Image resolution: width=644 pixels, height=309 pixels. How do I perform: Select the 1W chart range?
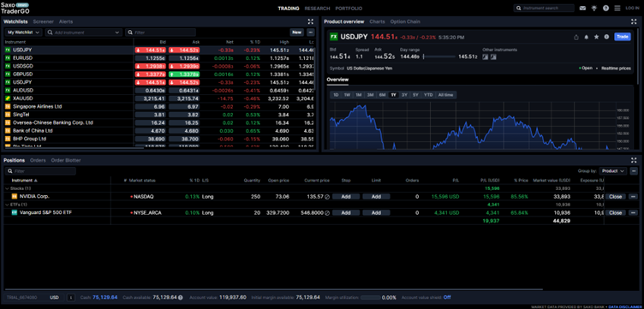(x=347, y=95)
